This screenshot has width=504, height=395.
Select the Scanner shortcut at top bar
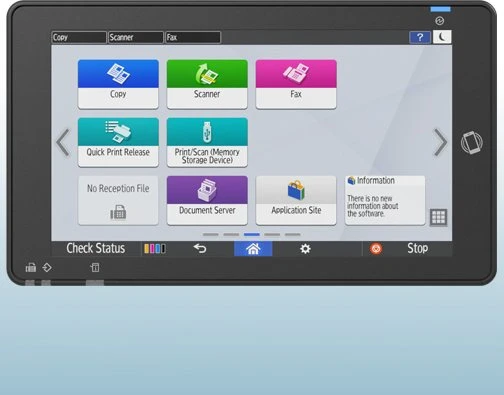[x=136, y=37]
